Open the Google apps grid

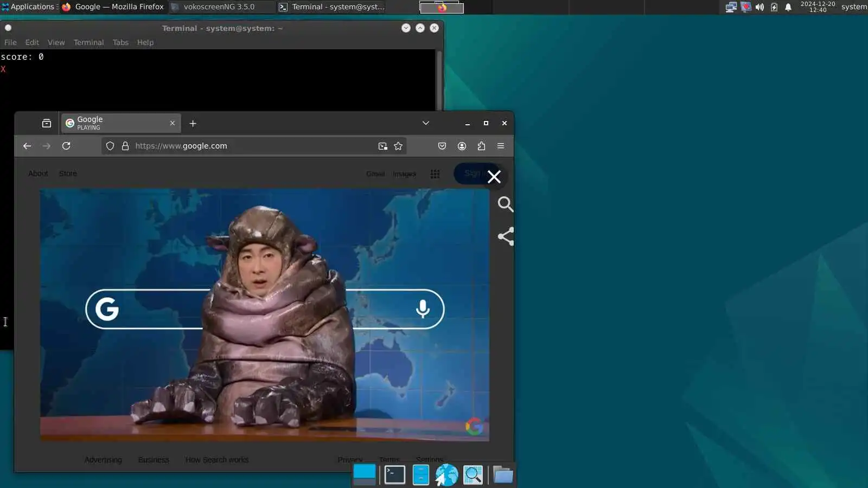point(435,174)
